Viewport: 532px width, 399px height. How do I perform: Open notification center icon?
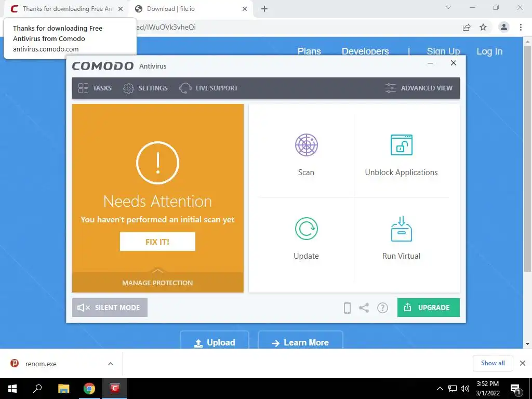[515, 389]
